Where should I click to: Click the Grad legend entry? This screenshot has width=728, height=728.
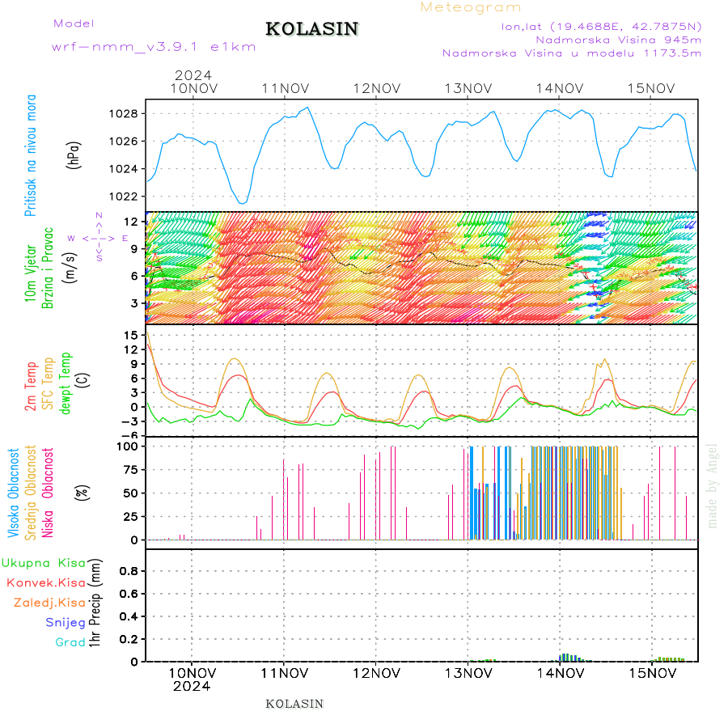point(70,642)
